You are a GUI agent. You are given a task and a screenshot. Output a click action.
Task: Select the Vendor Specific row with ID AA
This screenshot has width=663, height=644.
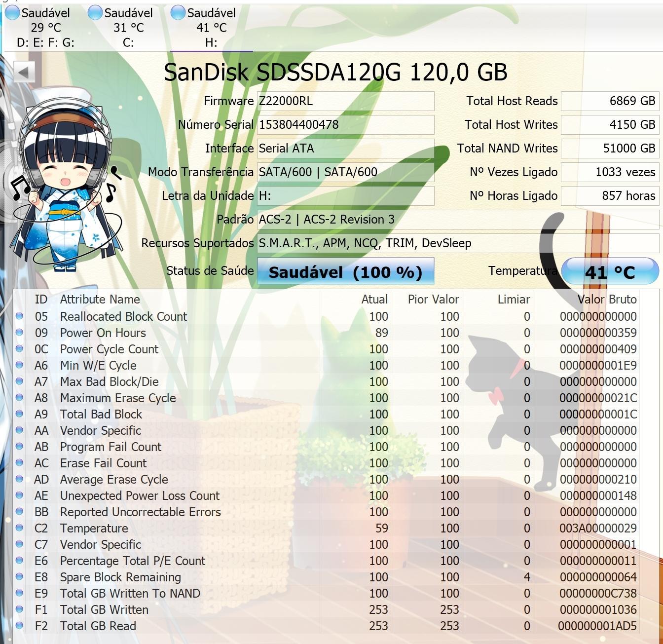[326, 430]
